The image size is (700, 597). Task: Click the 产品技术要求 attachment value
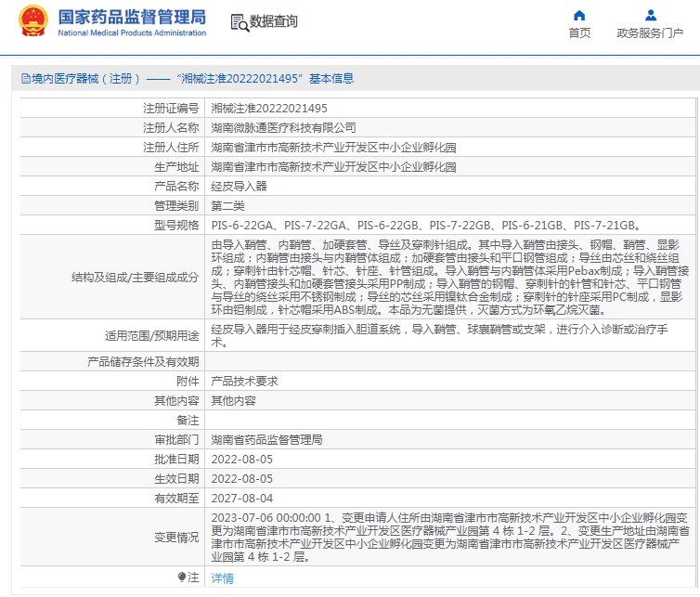point(245,382)
